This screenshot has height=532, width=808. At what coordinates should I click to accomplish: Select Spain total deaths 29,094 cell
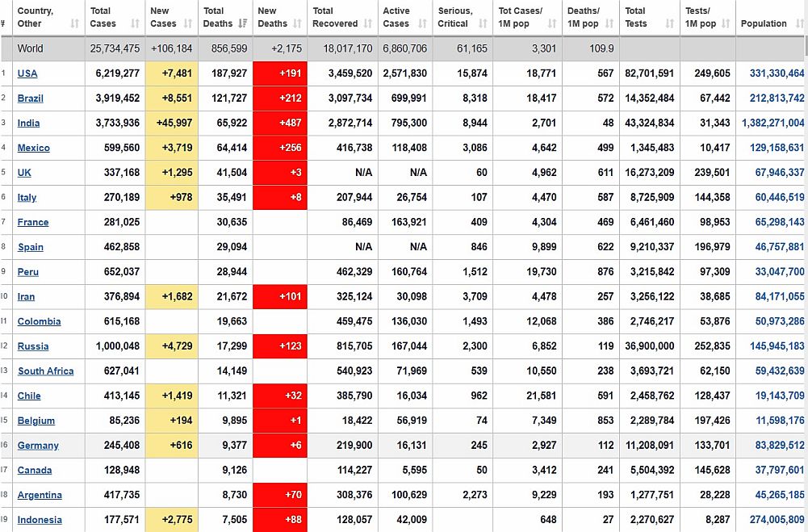[225, 247]
